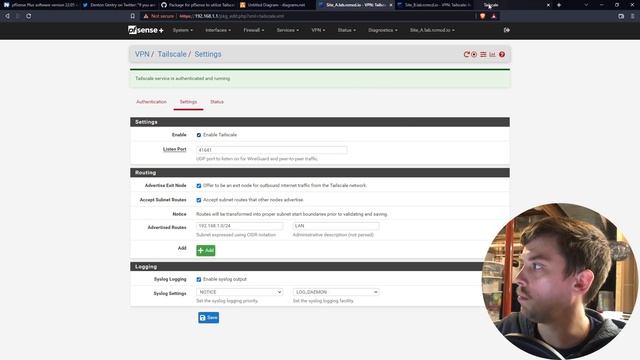
Task: Focus the Listen Port input field
Action: (x=271, y=150)
